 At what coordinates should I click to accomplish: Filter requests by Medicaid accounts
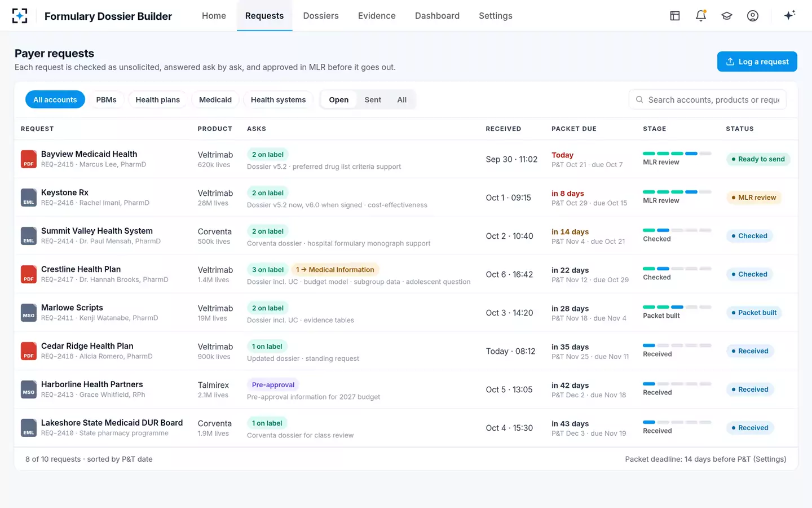pos(215,100)
